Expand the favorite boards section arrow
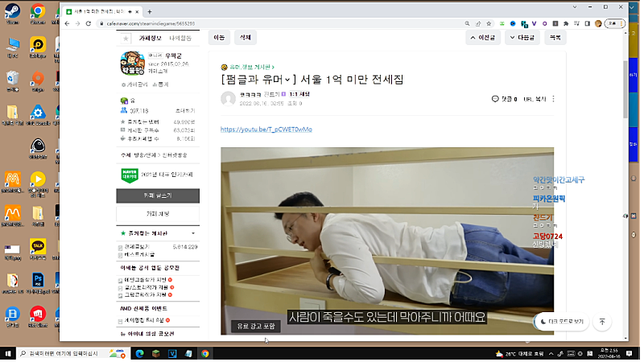The width and height of the screenshot is (644, 362). [x=193, y=233]
